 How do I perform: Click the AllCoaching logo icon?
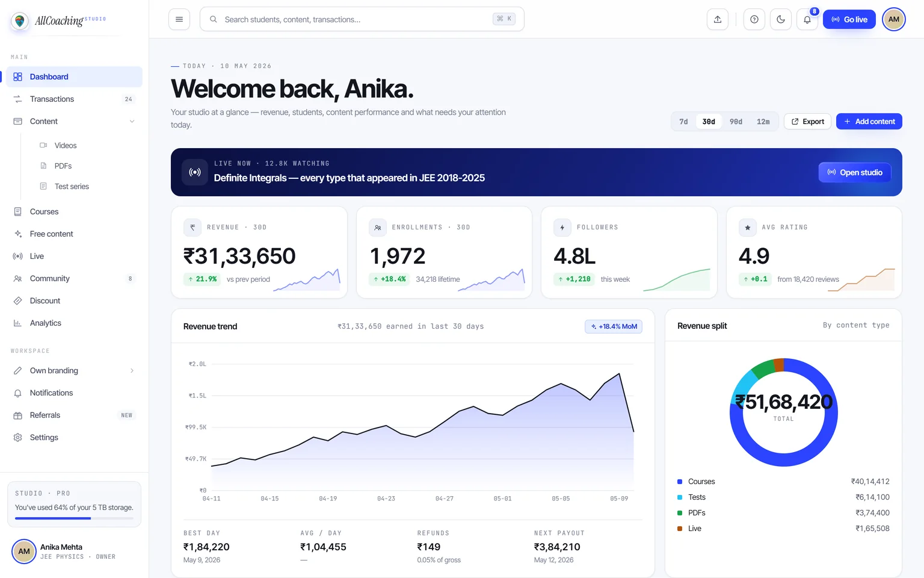tap(20, 21)
